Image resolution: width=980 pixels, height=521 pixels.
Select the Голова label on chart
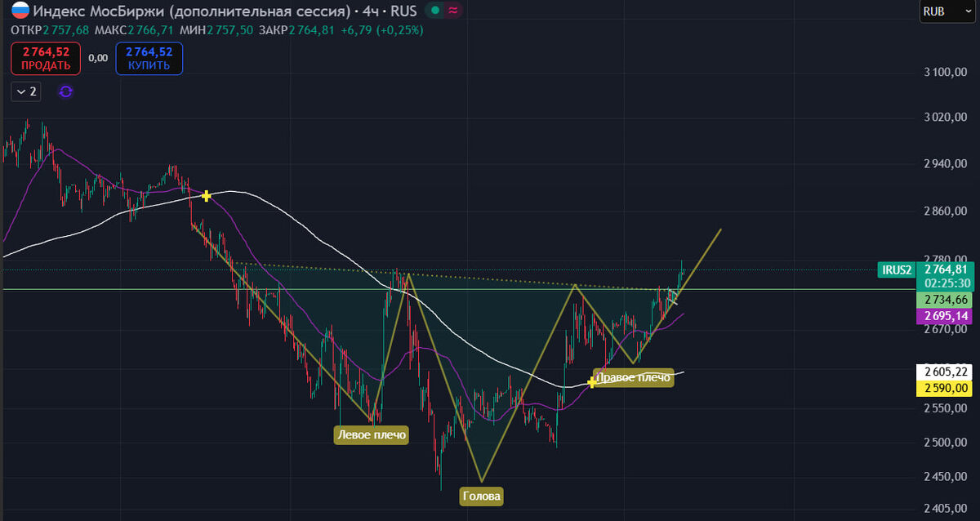(481, 496)
